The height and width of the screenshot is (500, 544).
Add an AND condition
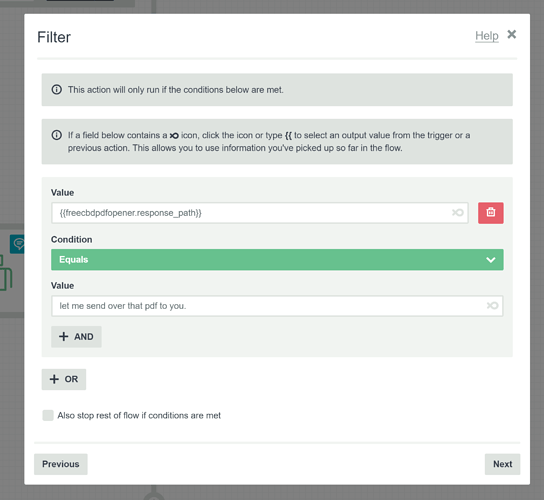(x=76, y=337)
